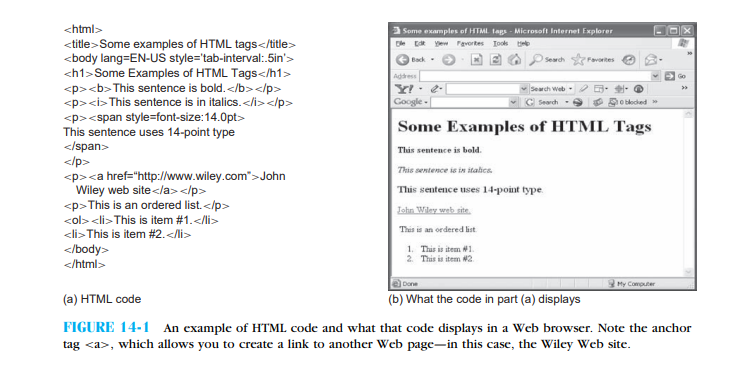Click the Yahoo toolbar pencil icon
Viewport: 736px width, 366px height.
pyautogui.click(x=434, y=89)
